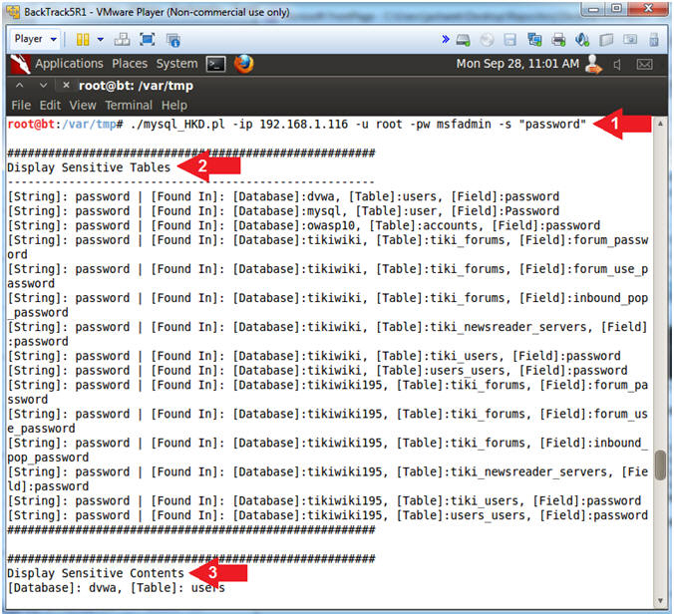Viewport: 674px width, 616px height.
Task: Click the pause/suspend VM icon
Action: [83, 40]
